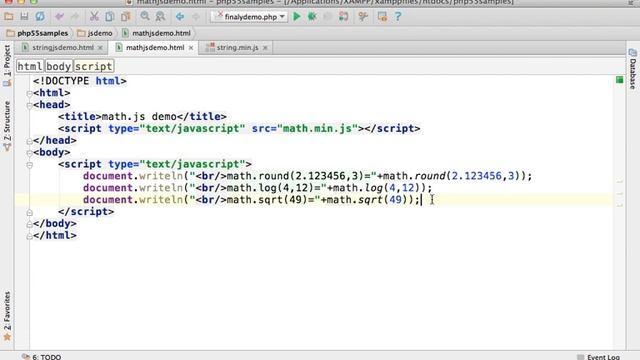This screenshot has height=360, width=640.
Task: Close the string.min.js tab
Action: [265, 48]
